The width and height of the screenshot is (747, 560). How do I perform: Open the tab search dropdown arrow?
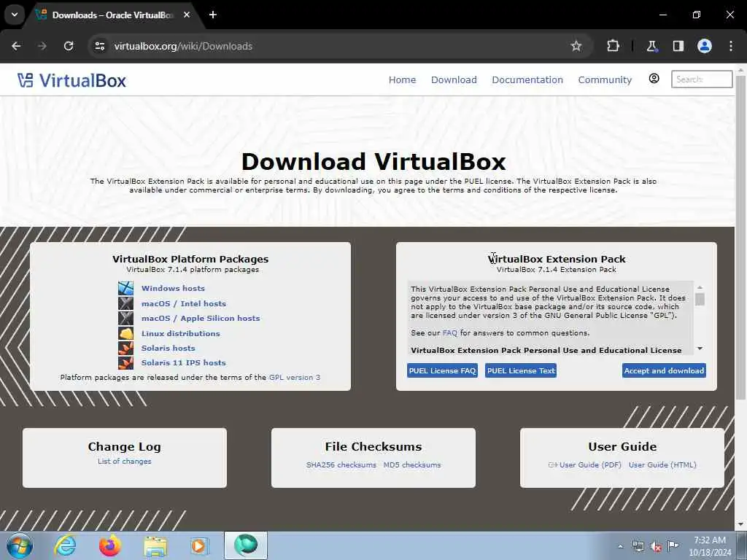(x=15, y=15)
